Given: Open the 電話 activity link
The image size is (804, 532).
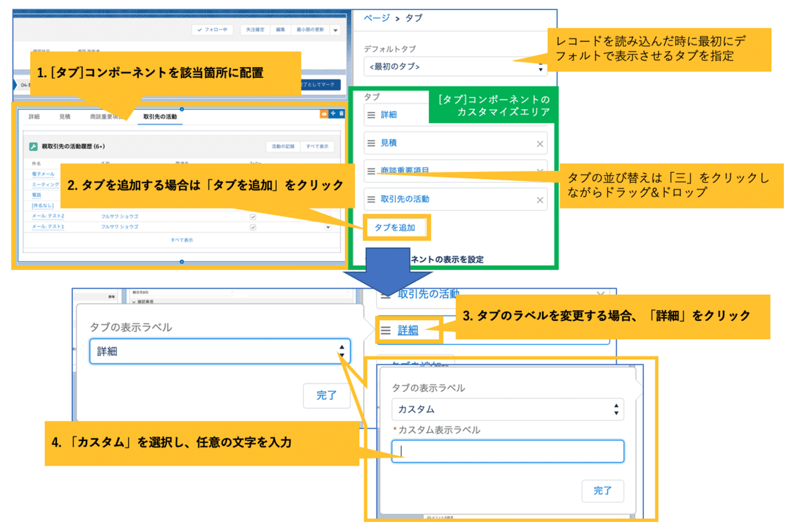Looking at the screenshot, I should coord(36,195).
